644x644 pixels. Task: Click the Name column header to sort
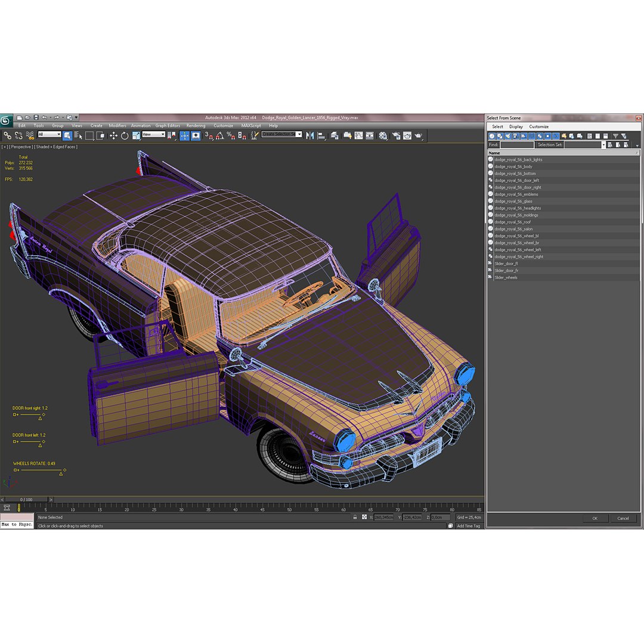563,153
